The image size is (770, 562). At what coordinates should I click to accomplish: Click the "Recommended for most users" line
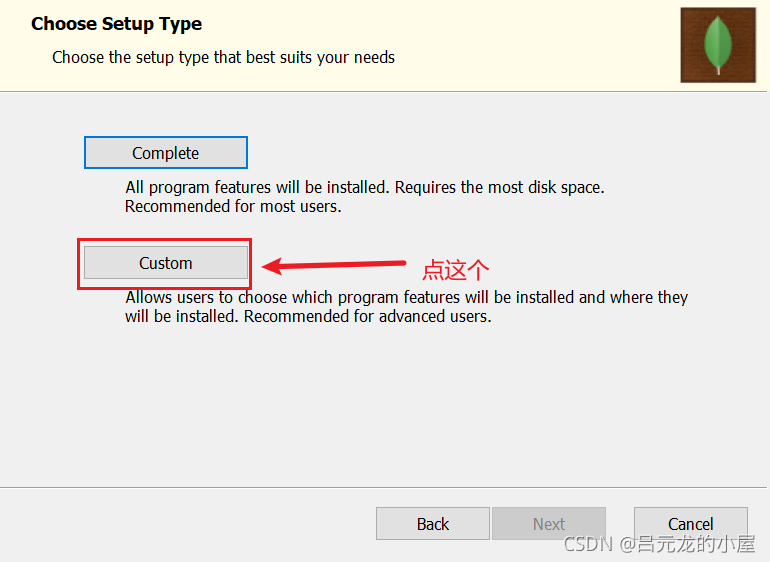tap(233, 207)
